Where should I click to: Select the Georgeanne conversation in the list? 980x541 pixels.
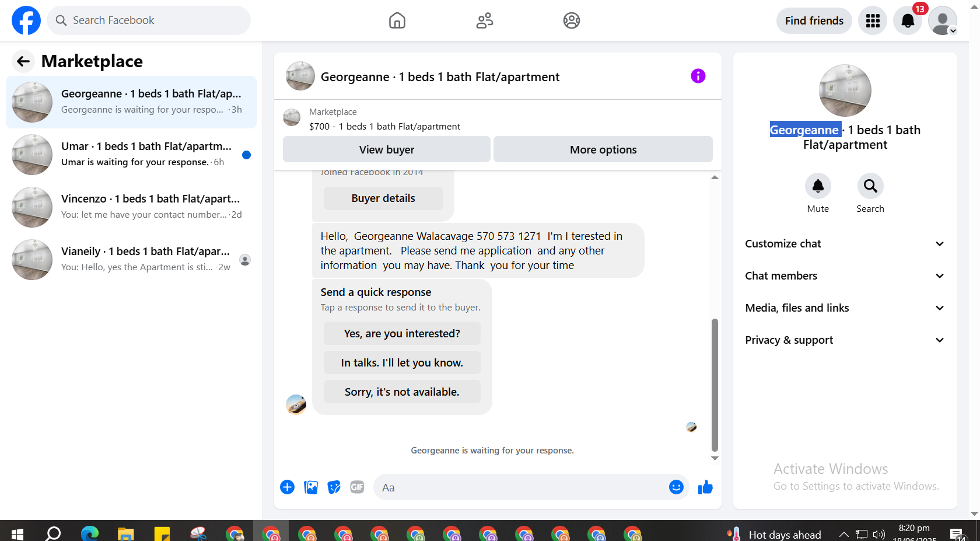[x=131, y=102]
